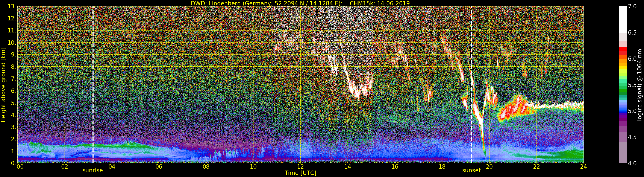The image size is (644, 177).
Task: Click the time axis tick '20'
Action: (x=489, y=166)
